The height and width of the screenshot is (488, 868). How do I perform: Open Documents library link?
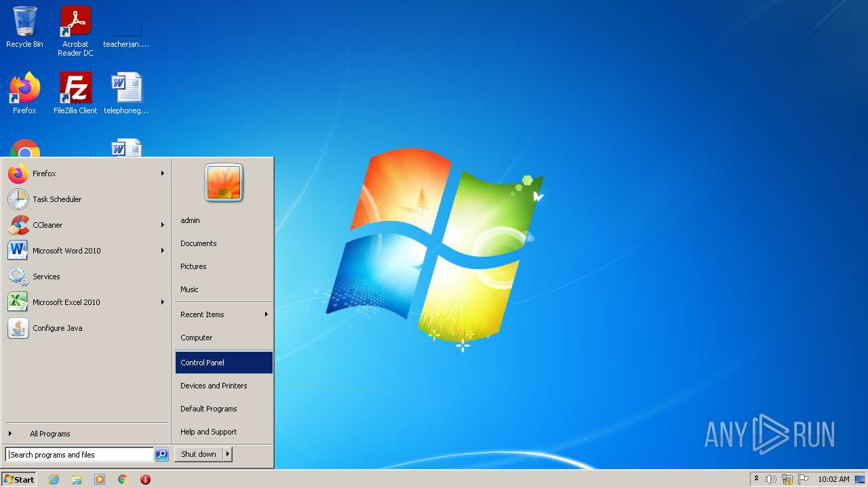point(224,243)
